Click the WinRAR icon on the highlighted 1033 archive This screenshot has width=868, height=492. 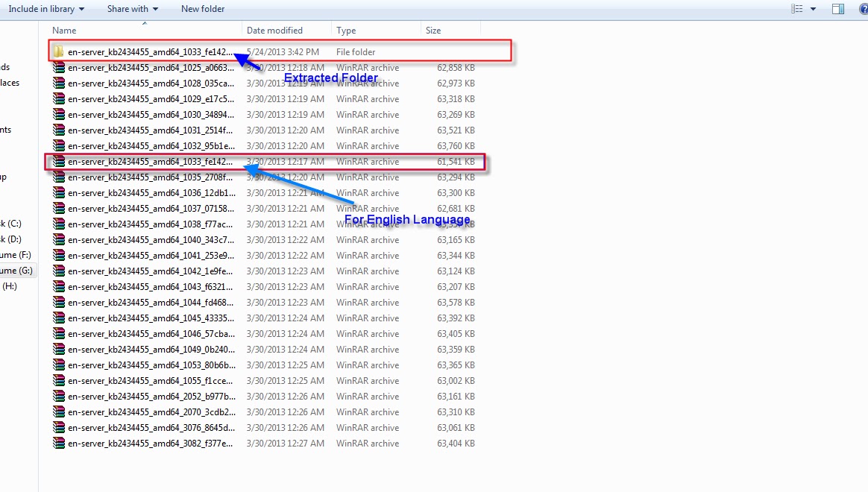[x=60, y=162]
